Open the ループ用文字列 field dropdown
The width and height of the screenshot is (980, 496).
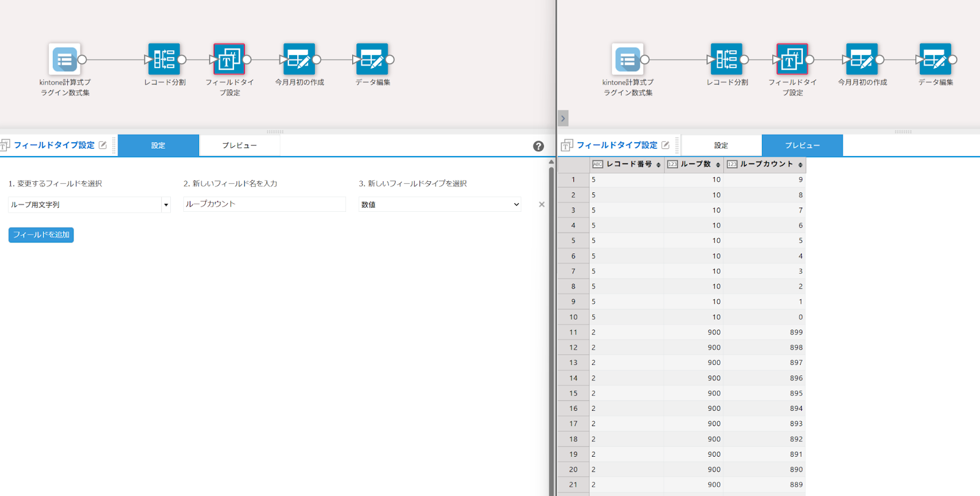point(166,205)
